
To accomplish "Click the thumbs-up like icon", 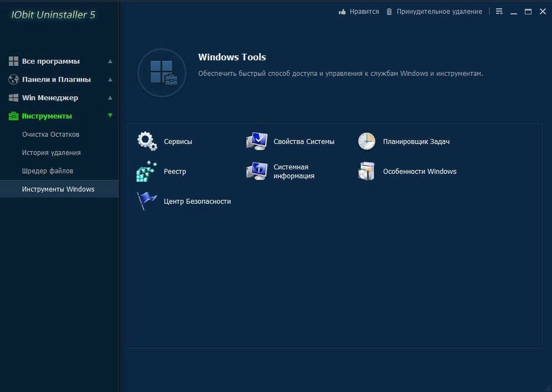I will [x=342, y=12].
